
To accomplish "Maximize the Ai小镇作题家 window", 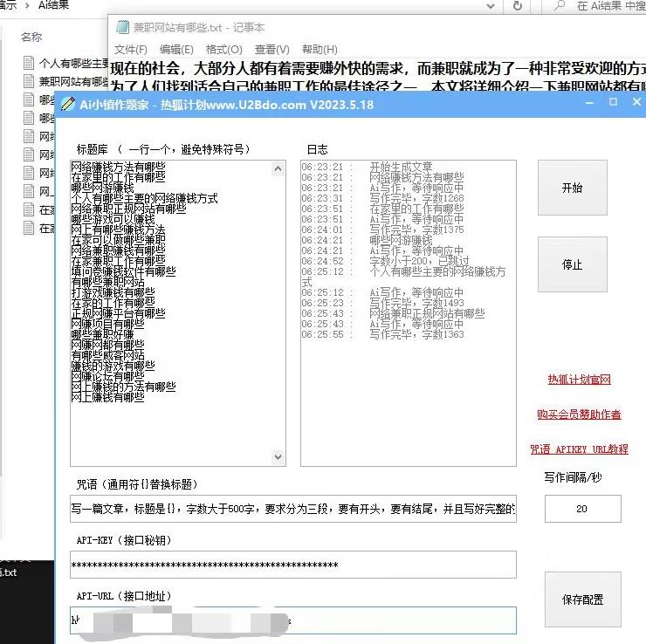I will coord(613,103).
